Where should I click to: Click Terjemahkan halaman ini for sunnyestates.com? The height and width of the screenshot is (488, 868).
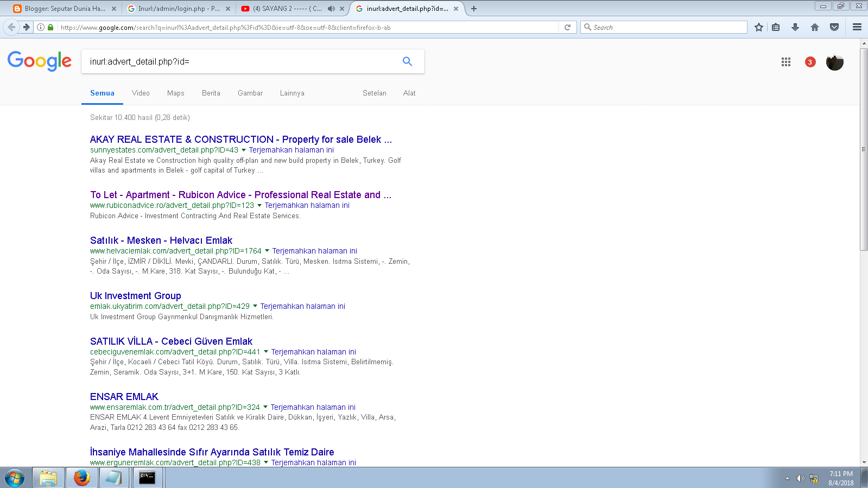(292, 150)
